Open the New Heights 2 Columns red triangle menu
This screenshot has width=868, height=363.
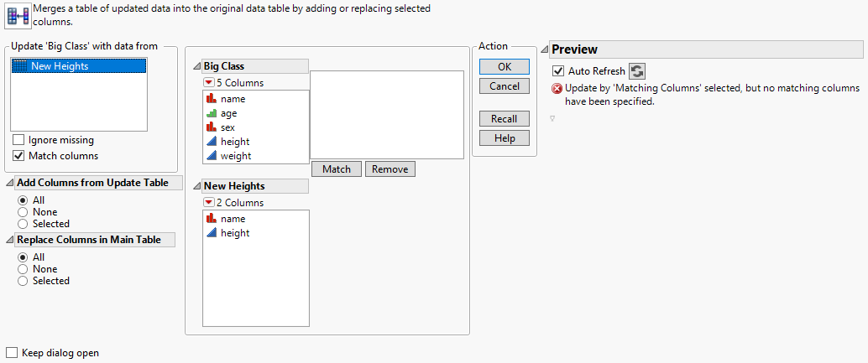208,203
